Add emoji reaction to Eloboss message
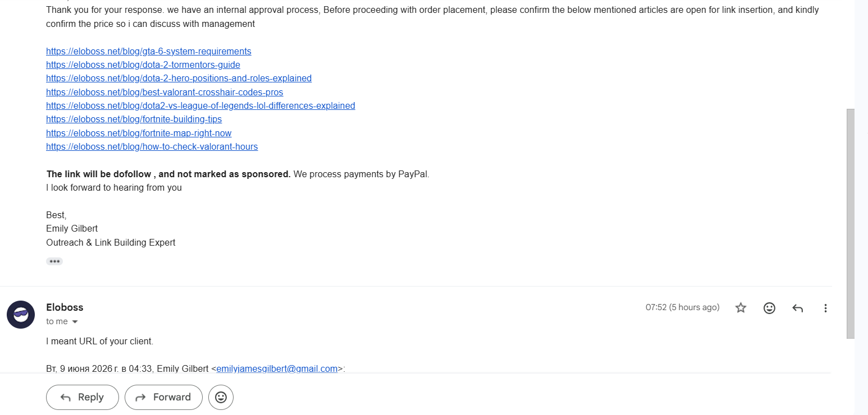This screenshot has width=868, height=415. tap(769, 308)
